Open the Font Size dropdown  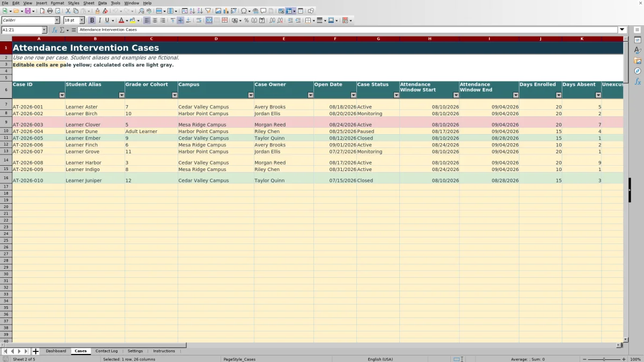[82, 20]
